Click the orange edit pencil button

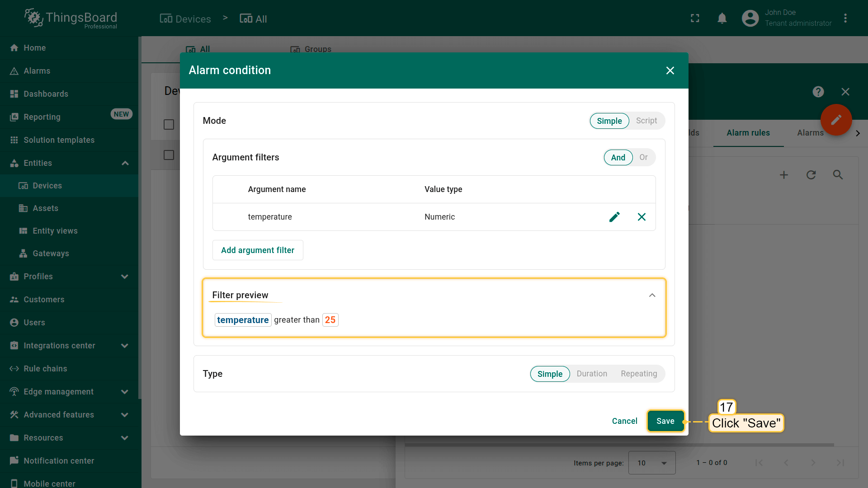click(836, 120)
